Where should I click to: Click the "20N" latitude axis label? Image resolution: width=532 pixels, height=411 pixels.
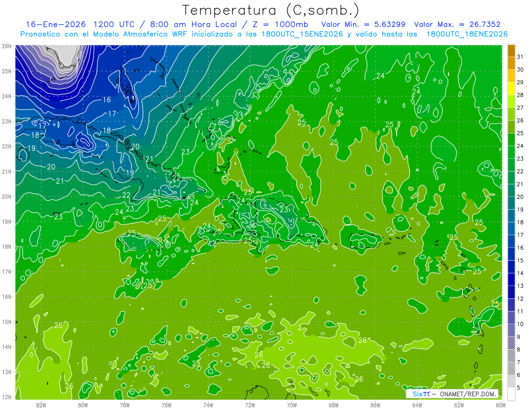[7, 196]
